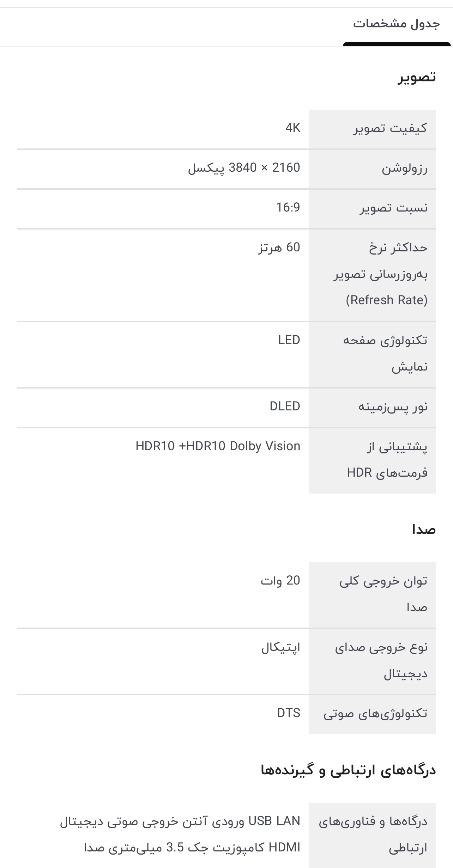Click the اپتیکال digital output value
453x868 pixels.
click(x=280, y=647)
